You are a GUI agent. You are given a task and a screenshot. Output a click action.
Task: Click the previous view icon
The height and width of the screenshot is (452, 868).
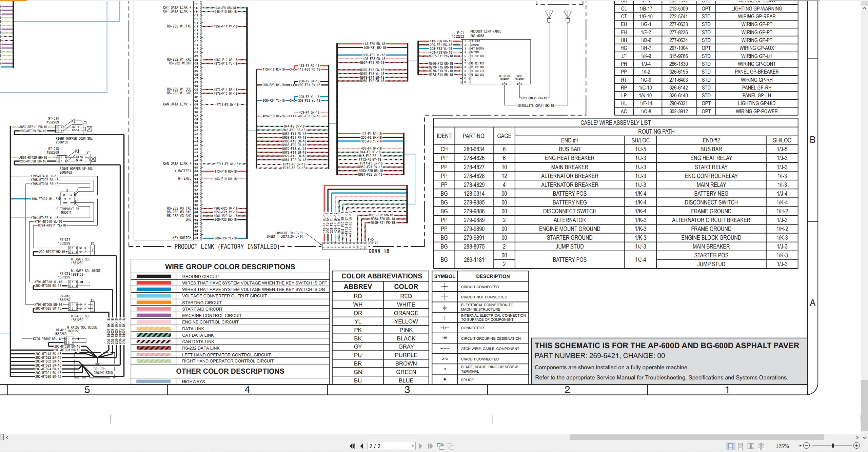(441, 446)
